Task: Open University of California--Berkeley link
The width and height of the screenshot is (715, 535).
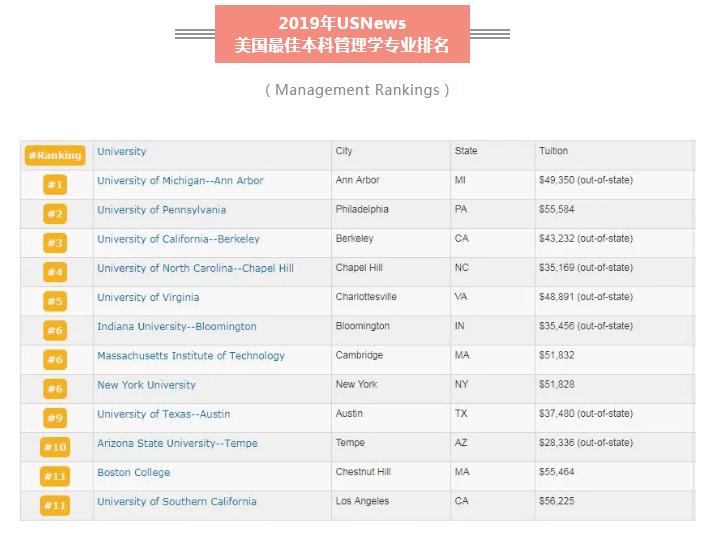Action: (x=178, y=239)
